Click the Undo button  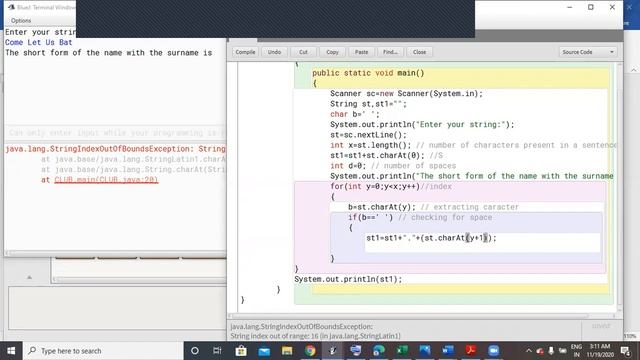click(x=274, y=52)
